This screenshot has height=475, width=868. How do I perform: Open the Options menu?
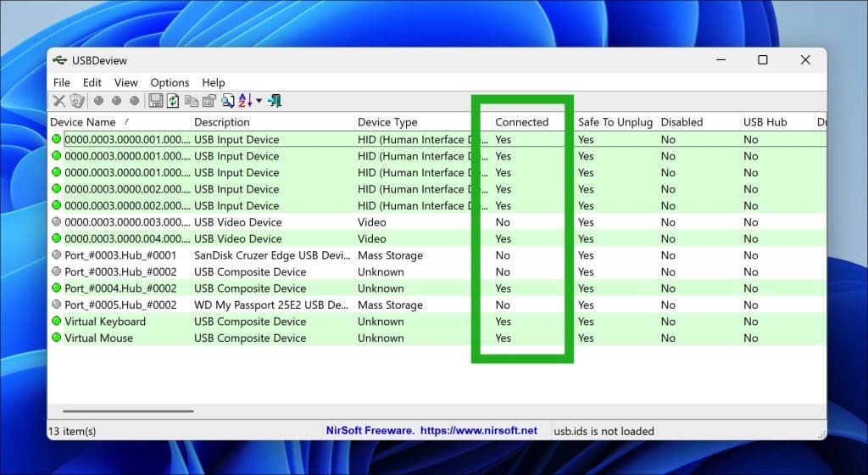click(x=170, y=82)
